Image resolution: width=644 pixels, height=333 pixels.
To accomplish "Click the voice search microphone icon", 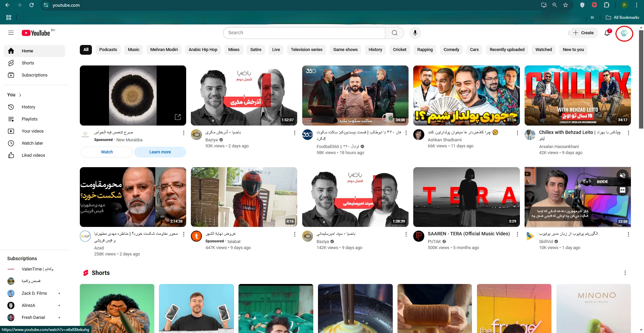I will point(415,33).
